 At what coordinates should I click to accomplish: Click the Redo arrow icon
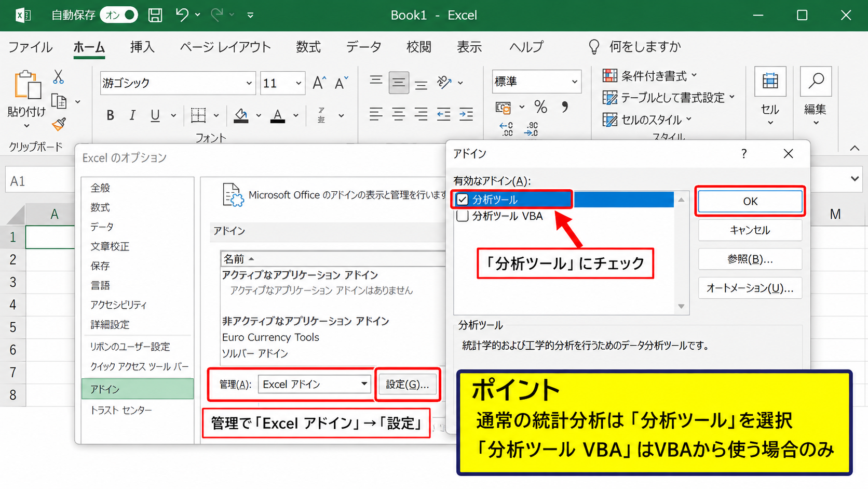click(217, 15)
